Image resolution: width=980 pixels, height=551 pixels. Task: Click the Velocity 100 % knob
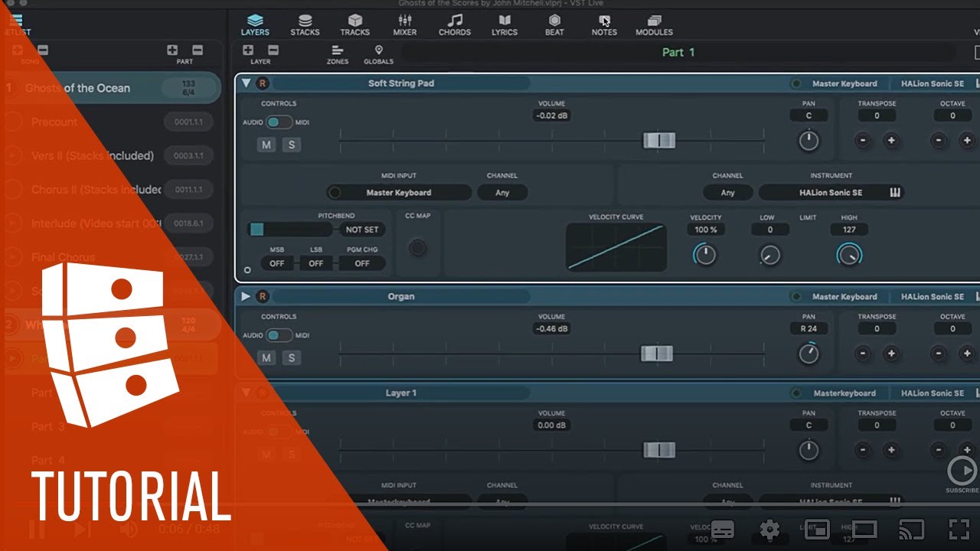pyautogui.click(x=705, y=255)
